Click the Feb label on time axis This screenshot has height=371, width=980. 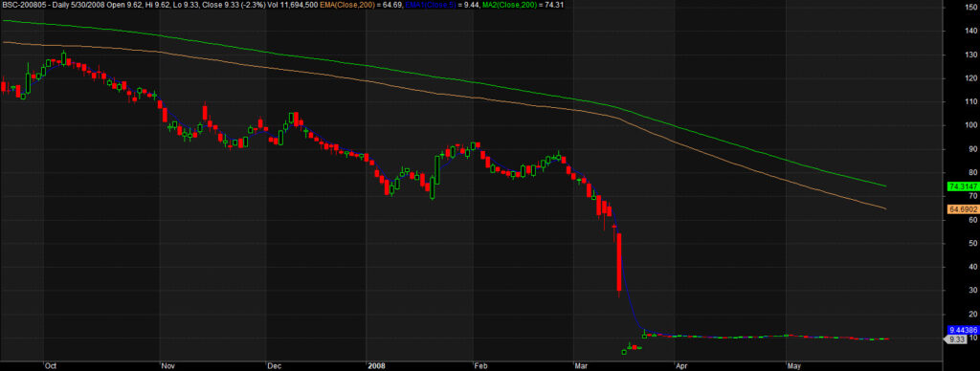point(480,366)
